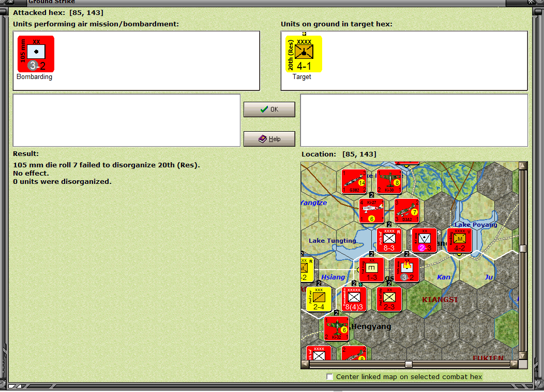Click map vertical scrollbar up arrow
This screenshot has width=544, height=392.
pos(523,165)
